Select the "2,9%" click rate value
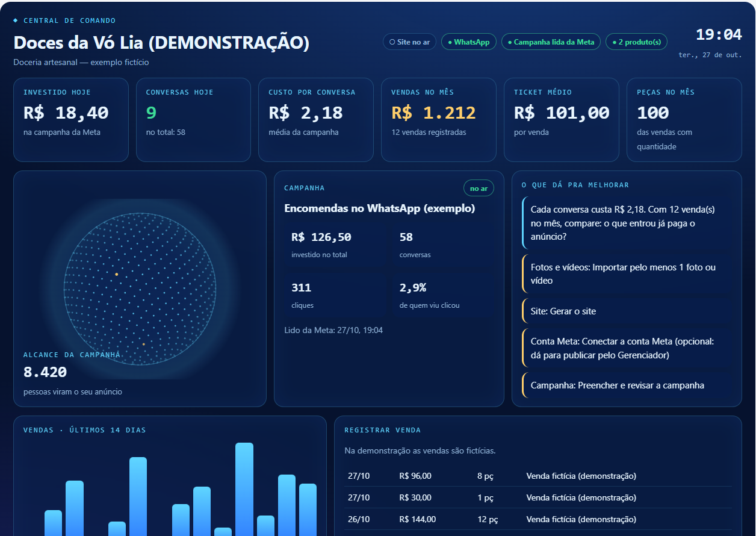The height and width of the screenshot is (536, 756). [x=413, y=288]
